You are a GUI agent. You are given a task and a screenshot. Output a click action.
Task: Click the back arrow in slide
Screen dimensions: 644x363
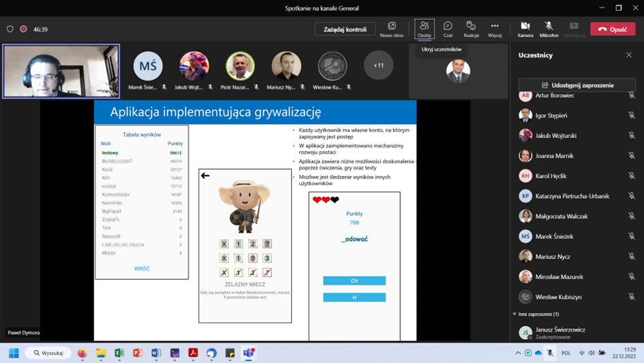coord(205,176)
